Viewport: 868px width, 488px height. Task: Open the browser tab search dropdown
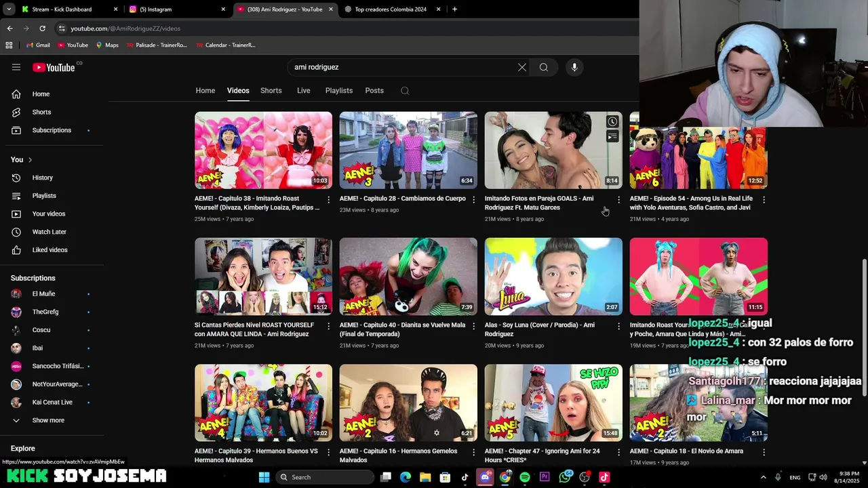point(9,9)
